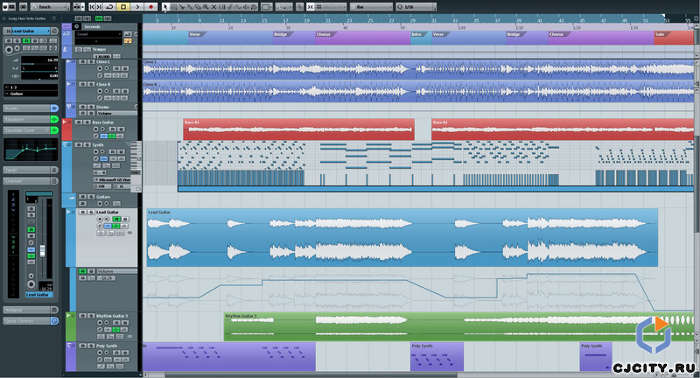
Task: Toggle the Cycle loop button
Action: (110, 7)
